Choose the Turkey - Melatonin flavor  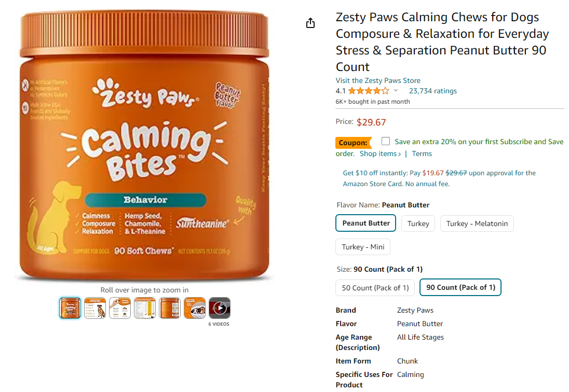point(477,223)
